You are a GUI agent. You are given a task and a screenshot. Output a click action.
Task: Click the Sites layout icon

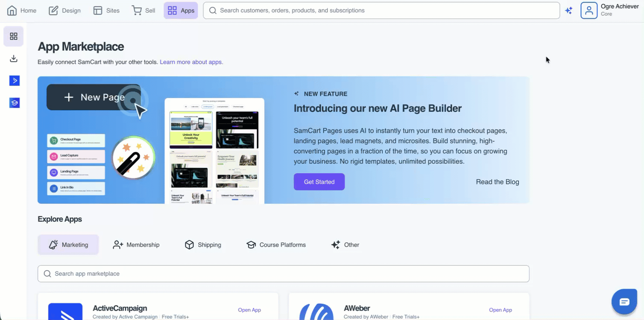tap(98, 11)
